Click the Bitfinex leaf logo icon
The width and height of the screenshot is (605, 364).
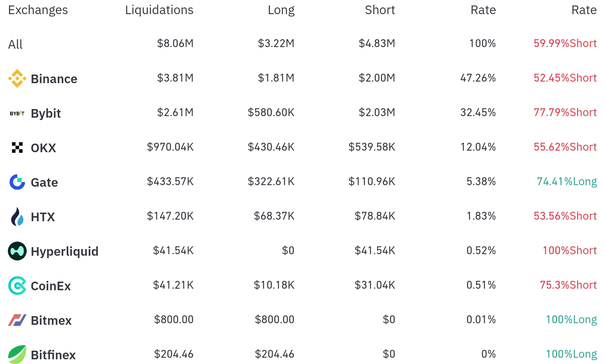click(17, 355)
